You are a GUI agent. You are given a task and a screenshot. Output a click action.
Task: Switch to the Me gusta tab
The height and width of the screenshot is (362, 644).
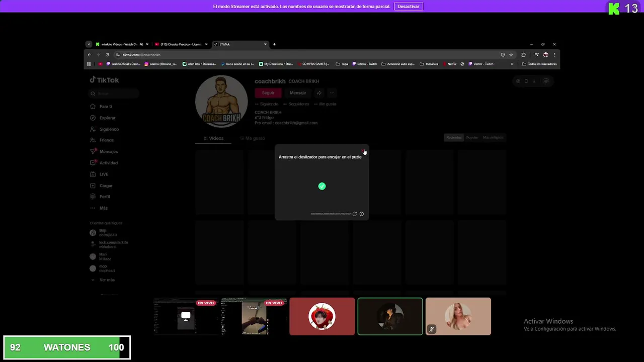(x=253, y=138)
